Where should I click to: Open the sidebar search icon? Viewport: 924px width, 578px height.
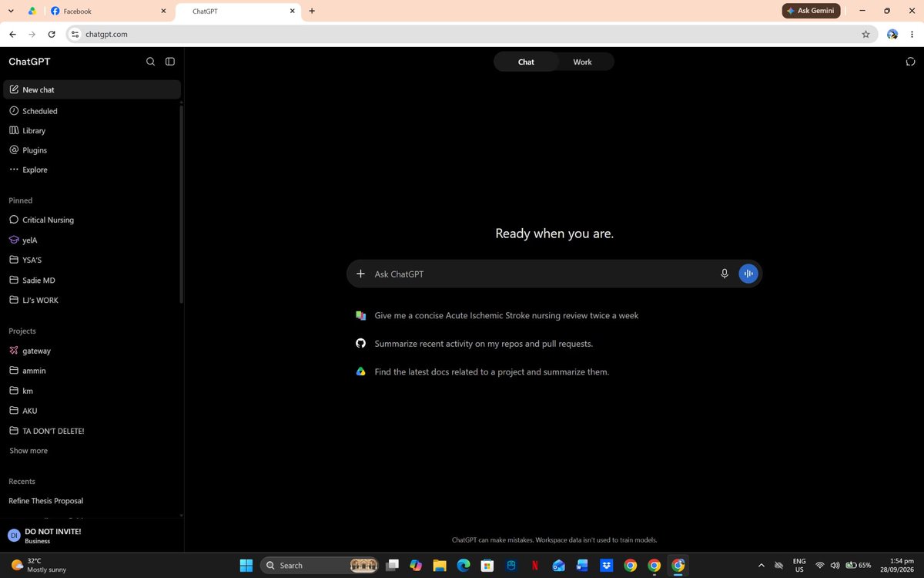tap(150, 62)
